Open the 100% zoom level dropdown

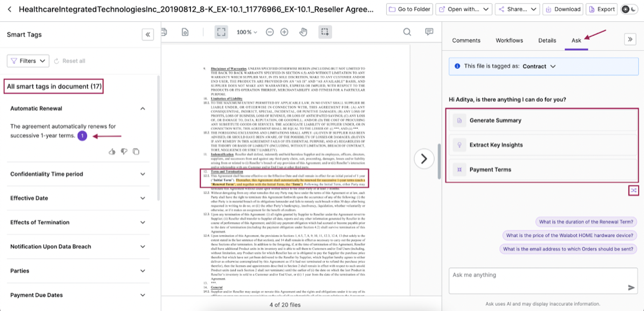pyautogui.click(x=247, y=32)
